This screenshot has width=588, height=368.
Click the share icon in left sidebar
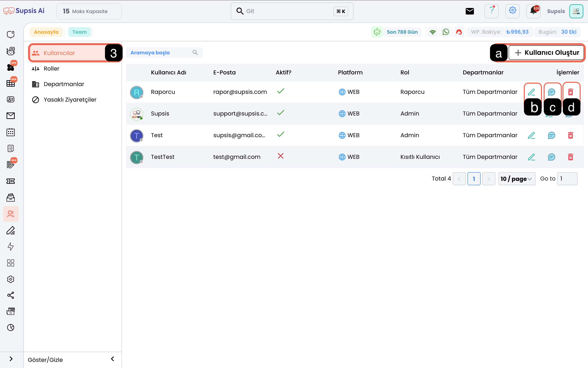coord(10,295)
